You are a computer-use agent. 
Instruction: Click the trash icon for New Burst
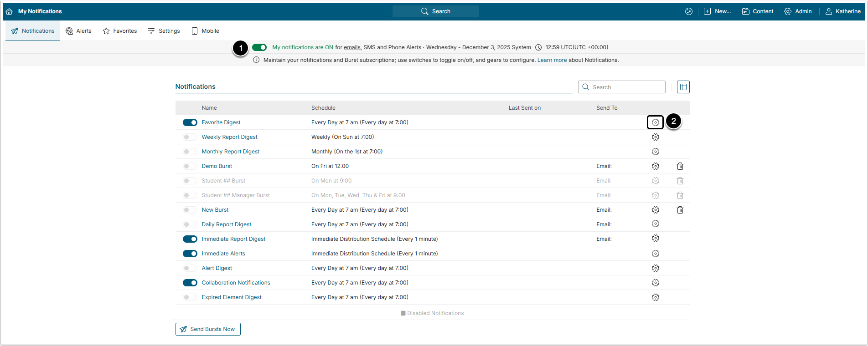(680, 210)
